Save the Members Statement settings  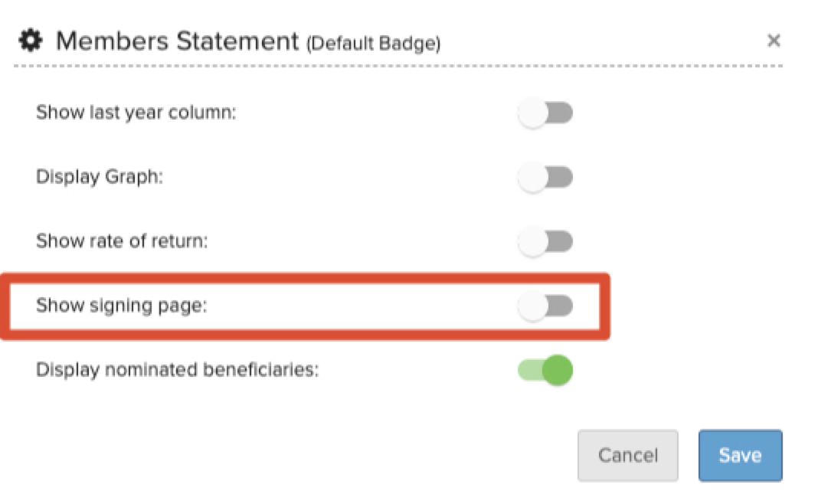740,456
